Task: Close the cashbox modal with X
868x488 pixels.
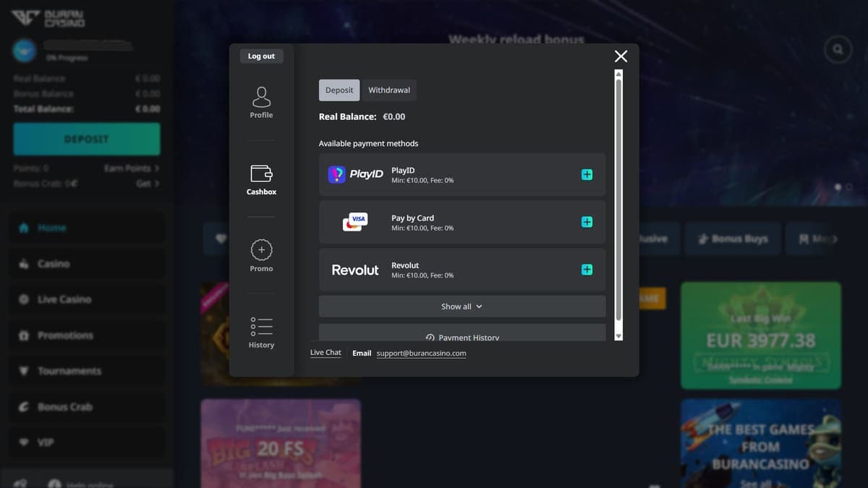Action: tap(621, 56)
